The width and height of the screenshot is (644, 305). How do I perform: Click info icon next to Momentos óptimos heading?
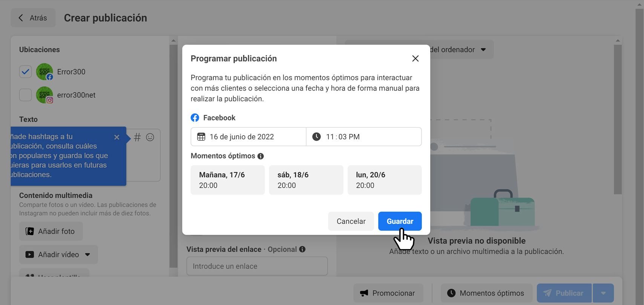tap(261, 156)
